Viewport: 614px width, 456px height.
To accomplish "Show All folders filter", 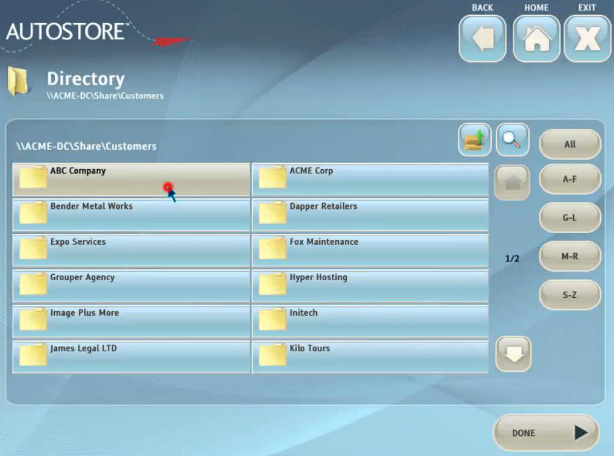I will (570, 144).
